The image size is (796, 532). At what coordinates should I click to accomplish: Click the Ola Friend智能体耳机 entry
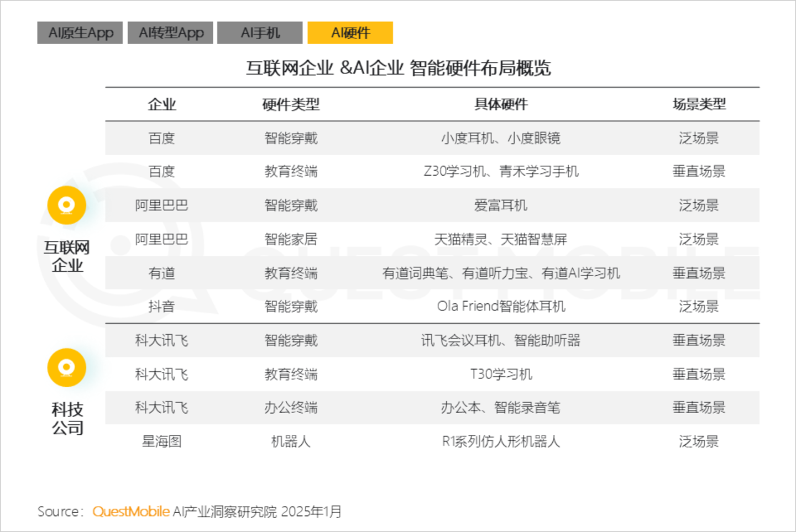click(501, 307)
